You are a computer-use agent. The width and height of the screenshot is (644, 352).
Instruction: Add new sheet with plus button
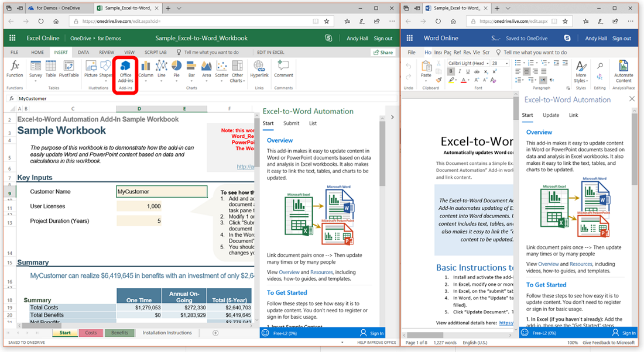coord(215,333)
